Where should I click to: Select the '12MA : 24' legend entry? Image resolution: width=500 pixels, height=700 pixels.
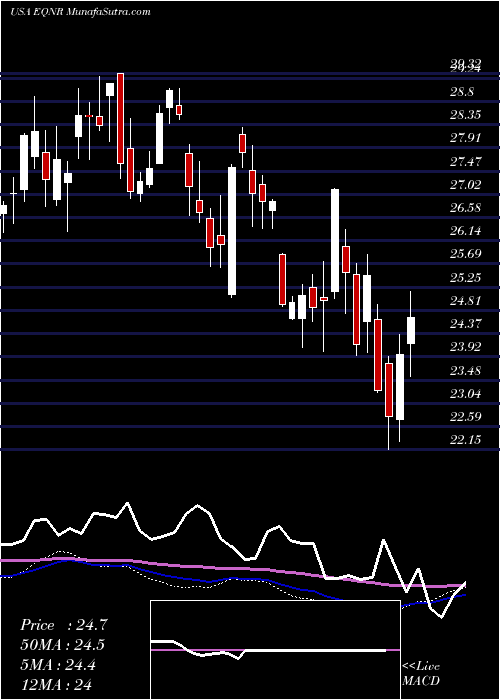coord(57,684)
